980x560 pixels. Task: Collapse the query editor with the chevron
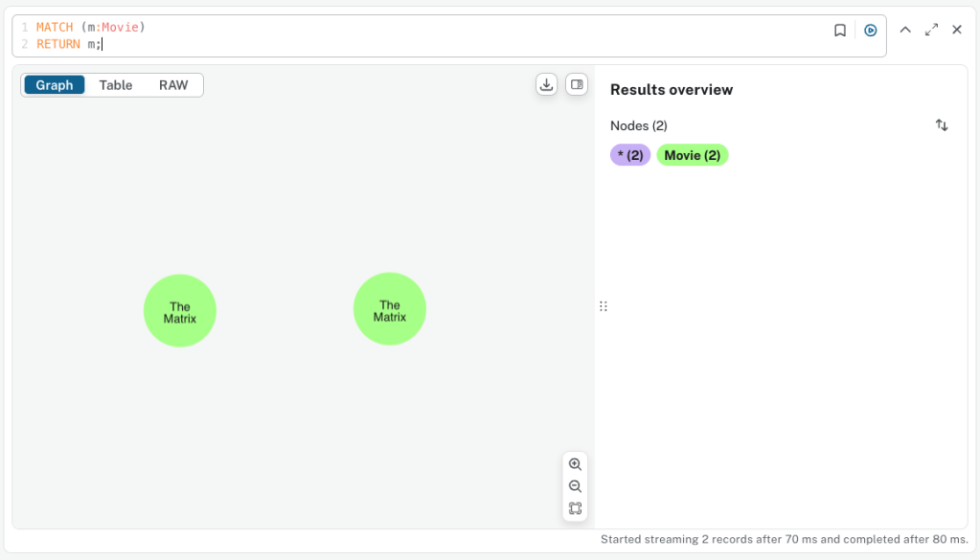[904, 30]
